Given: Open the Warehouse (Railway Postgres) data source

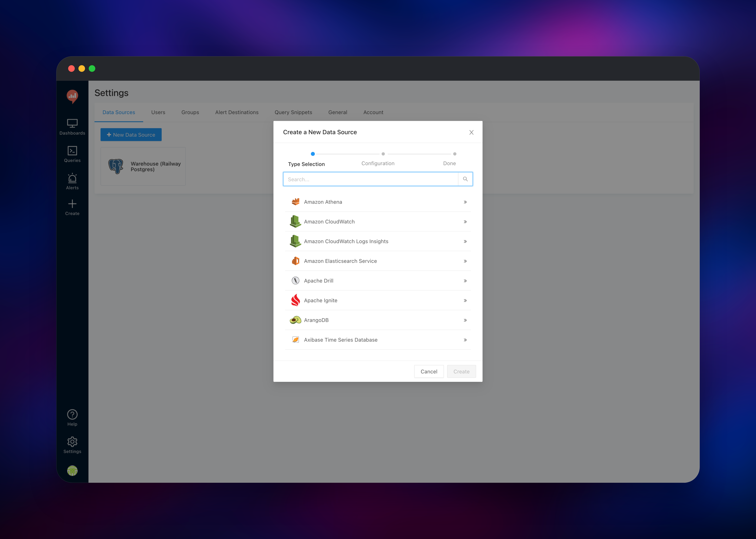Looking at the screenshot, I should coord(143,166).
